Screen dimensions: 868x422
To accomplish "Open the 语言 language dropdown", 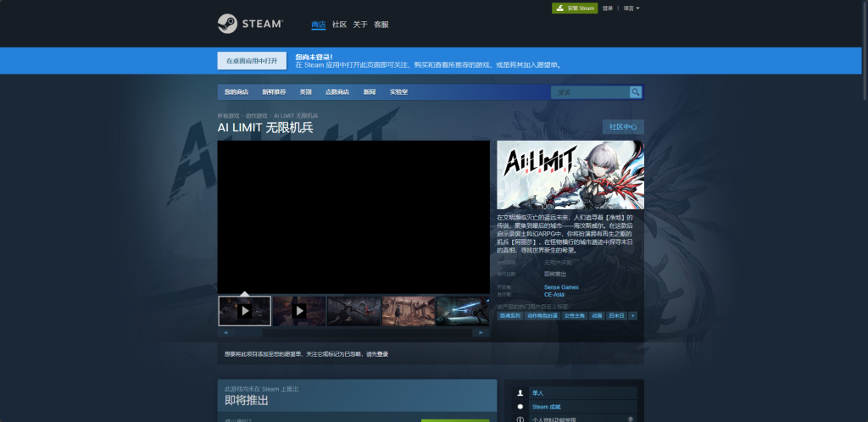I will pos(632,8).
